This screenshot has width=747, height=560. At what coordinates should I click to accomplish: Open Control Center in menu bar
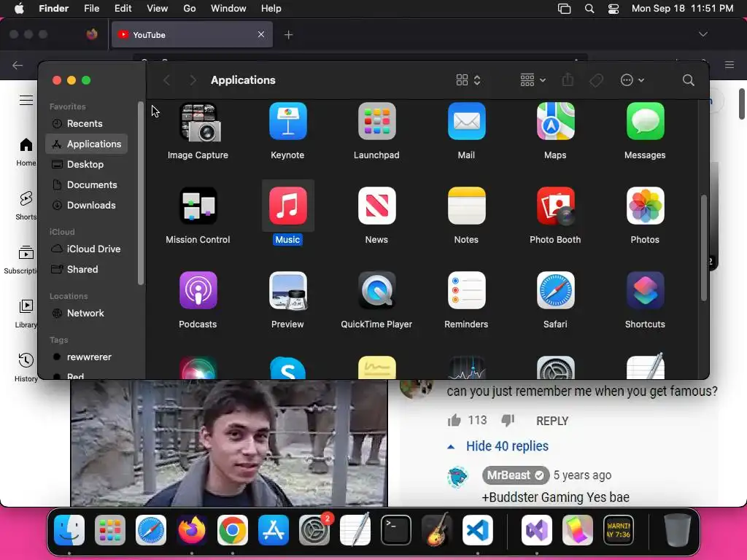tap(613, 9)
